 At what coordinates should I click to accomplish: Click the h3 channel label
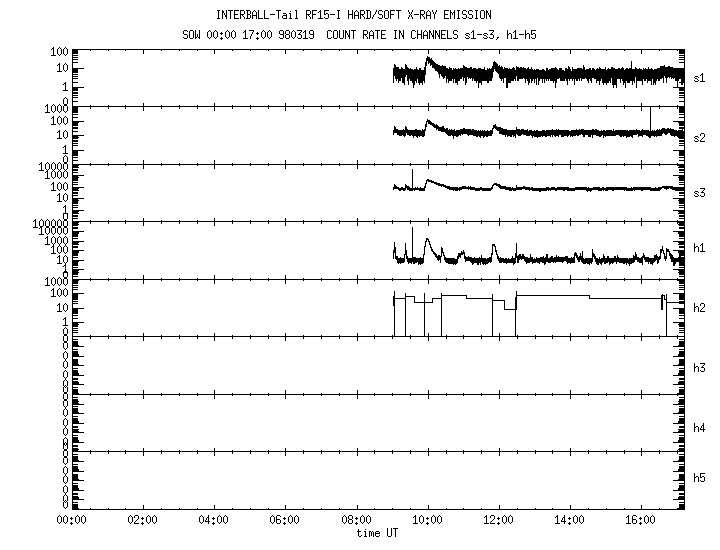701,367
